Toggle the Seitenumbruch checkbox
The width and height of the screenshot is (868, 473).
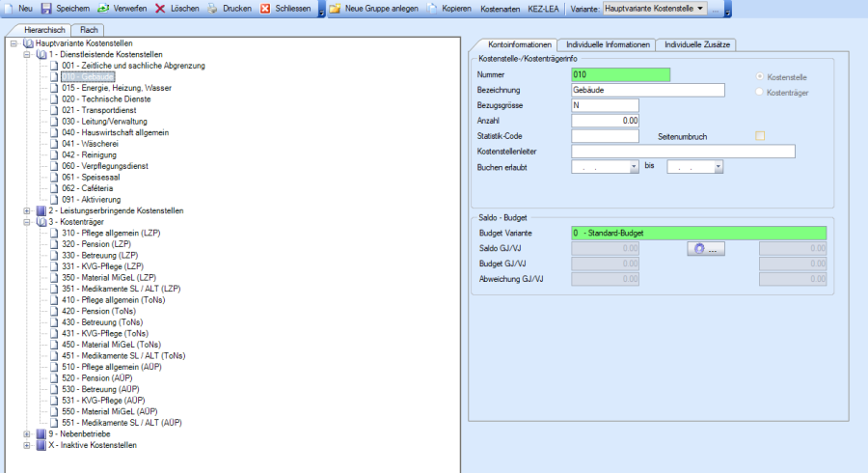coord(760,136)
